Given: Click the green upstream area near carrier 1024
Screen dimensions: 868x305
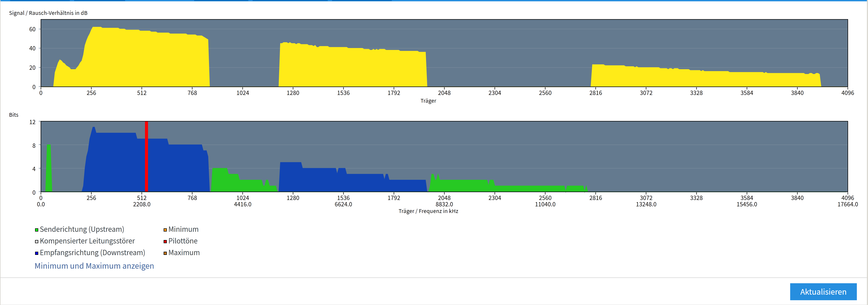Looking at the screenshot, I should (242, 186).
